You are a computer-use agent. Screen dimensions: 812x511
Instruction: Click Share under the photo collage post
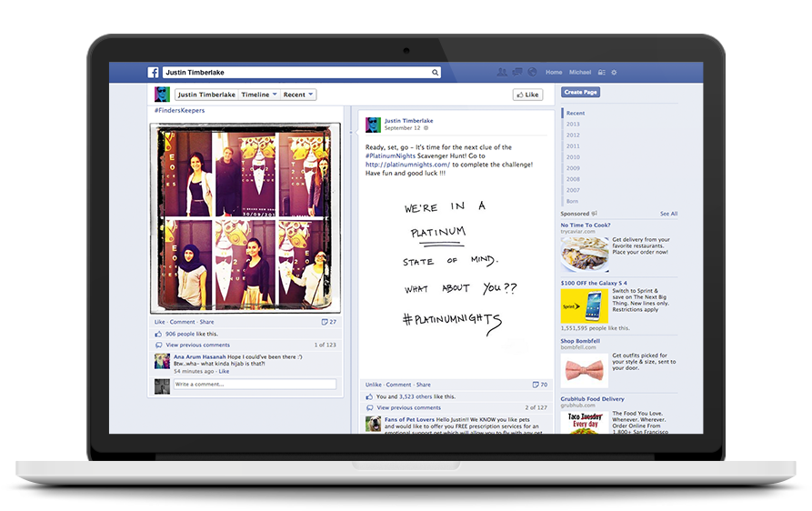pos(206,322)
